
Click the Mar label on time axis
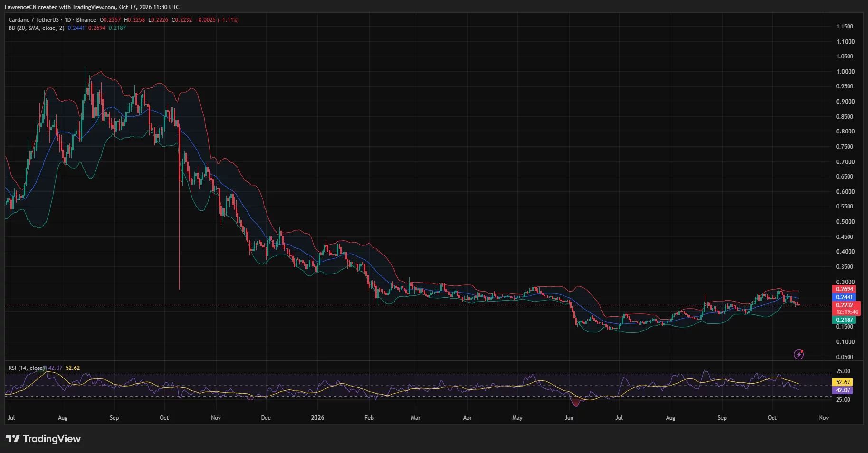coord(416,418)
